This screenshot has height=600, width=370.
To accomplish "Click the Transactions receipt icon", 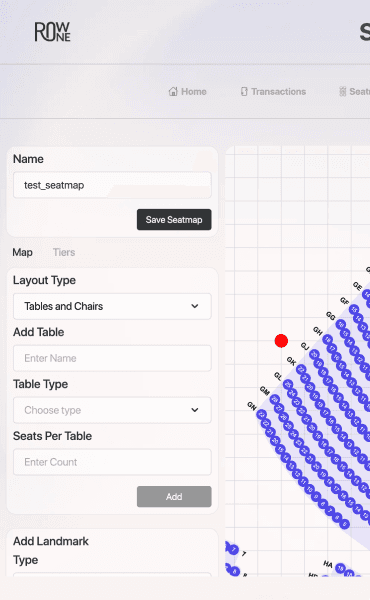I will pos(244,91).
